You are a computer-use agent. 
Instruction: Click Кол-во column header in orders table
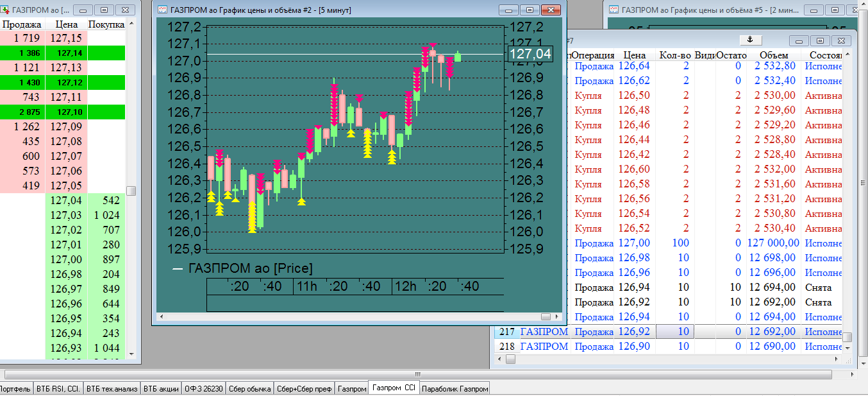pos(675,55)
